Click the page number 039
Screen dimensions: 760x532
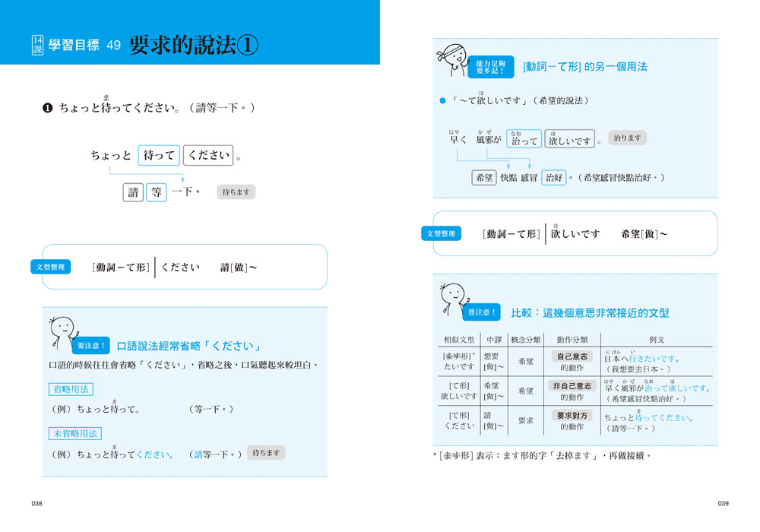tap(723, 504)
